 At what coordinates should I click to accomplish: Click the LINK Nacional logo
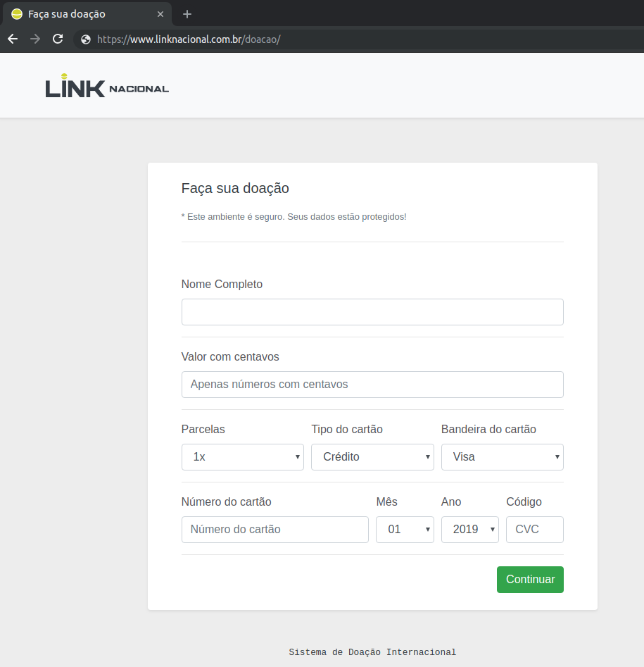point(106,85)
